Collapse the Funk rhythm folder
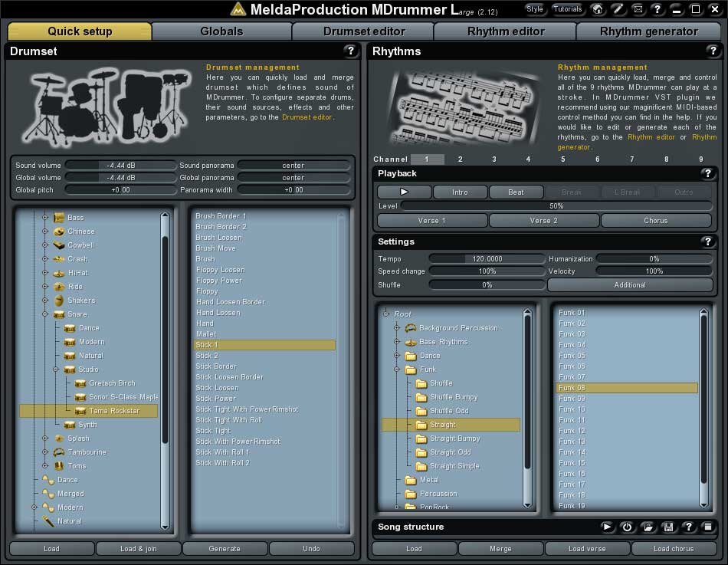Image resolution: width=728 pixels, height=565 pixels. pos(396,370)
